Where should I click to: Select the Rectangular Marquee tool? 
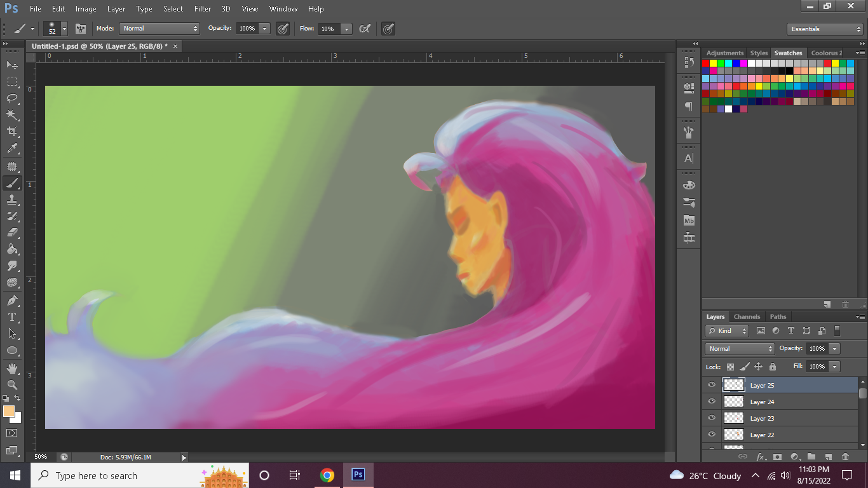[x=12, y=81]
